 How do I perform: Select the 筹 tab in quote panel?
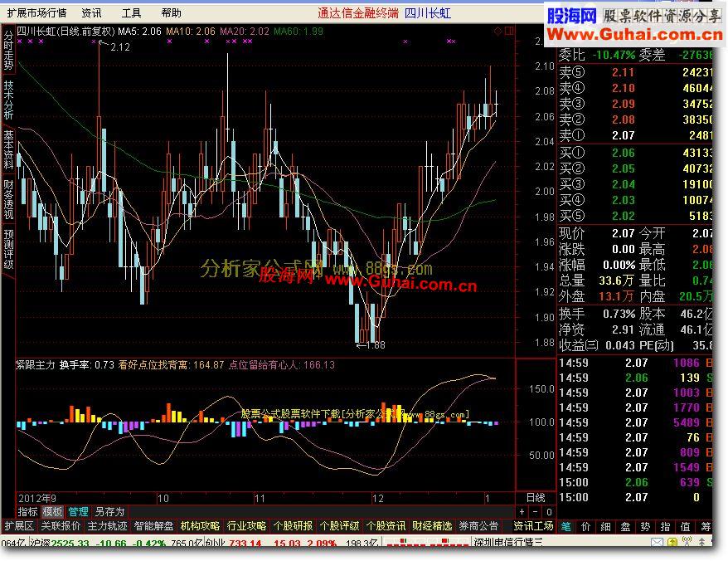click(x=706, y=527)
